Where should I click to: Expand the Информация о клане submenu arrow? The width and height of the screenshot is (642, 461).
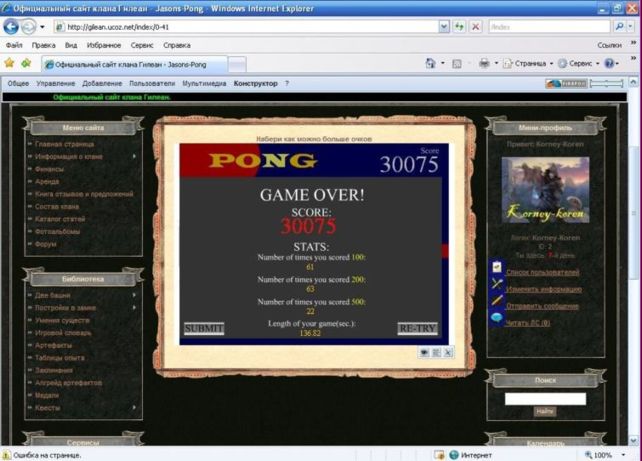134,156
